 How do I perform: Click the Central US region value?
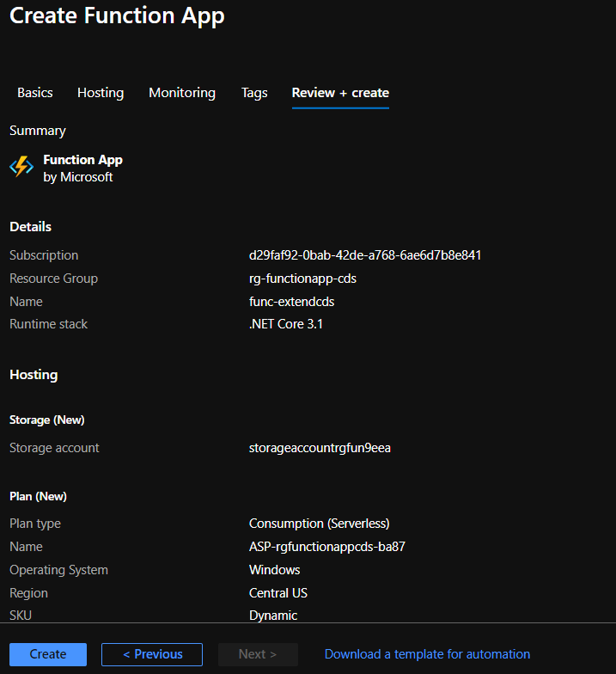point(278,593)
